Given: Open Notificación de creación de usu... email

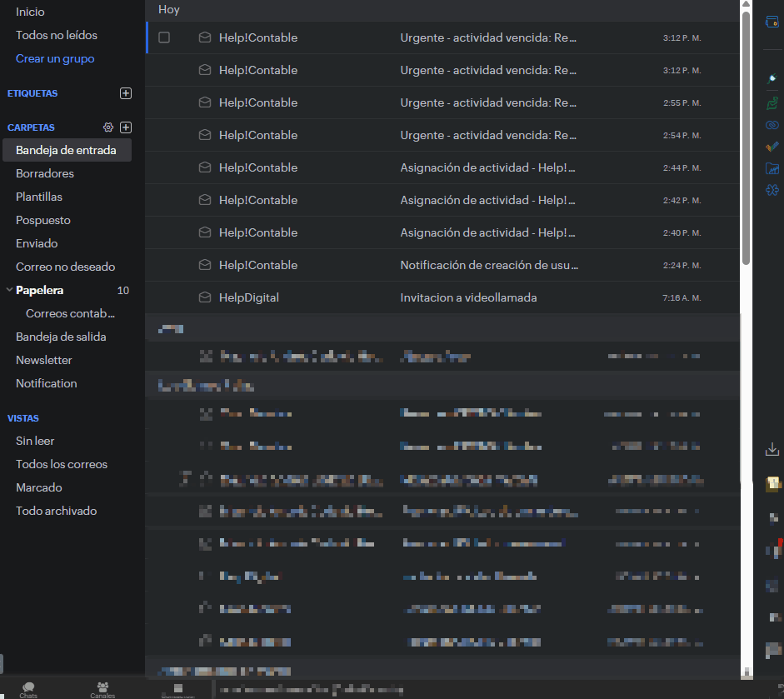Looking at the screenshot, I should [x=442, y=265].
